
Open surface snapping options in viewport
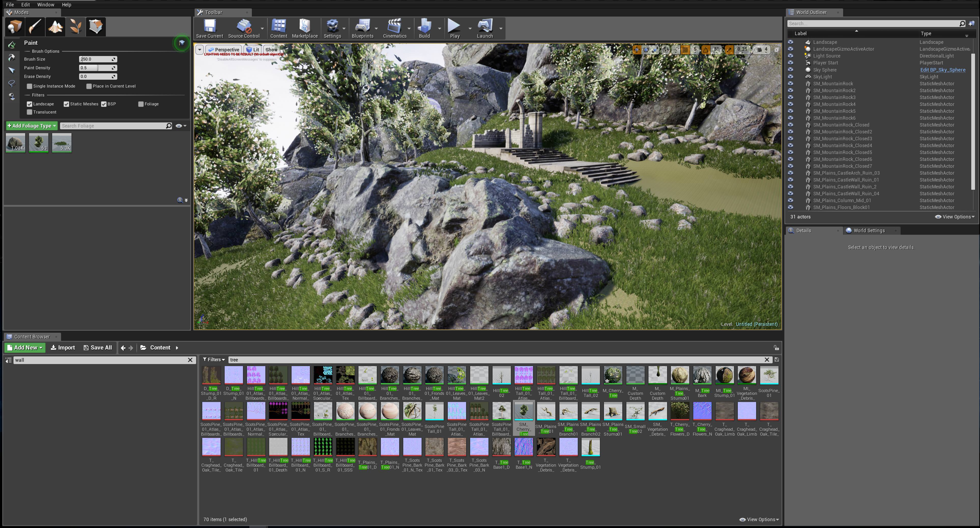[676, 49]
